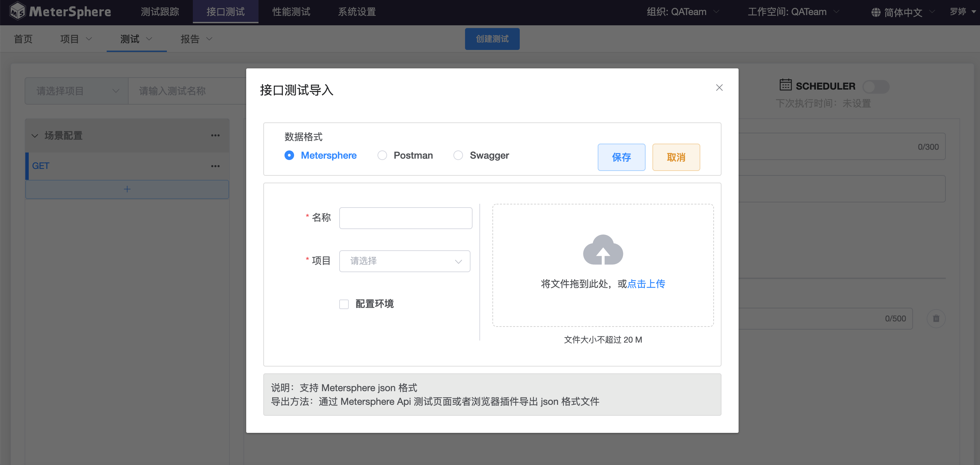Select the Swagger data format radio
Image resolution: width=980 pixels, height=465 pixels.
[x=458, y=155]
